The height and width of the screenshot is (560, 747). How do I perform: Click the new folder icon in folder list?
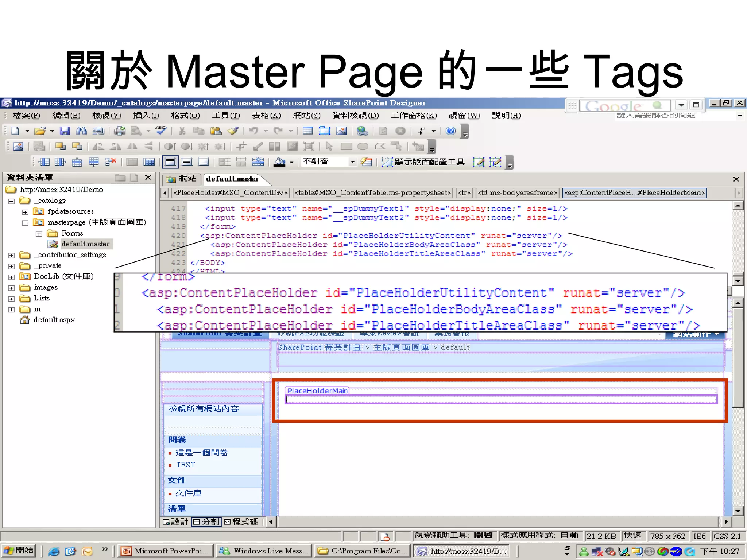[120, 178]
